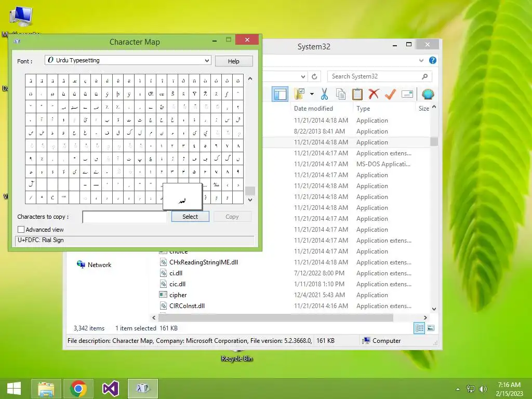Click character grid scroll down arrow
This screenshot has height=399, width=532.
tap(250, 200)
